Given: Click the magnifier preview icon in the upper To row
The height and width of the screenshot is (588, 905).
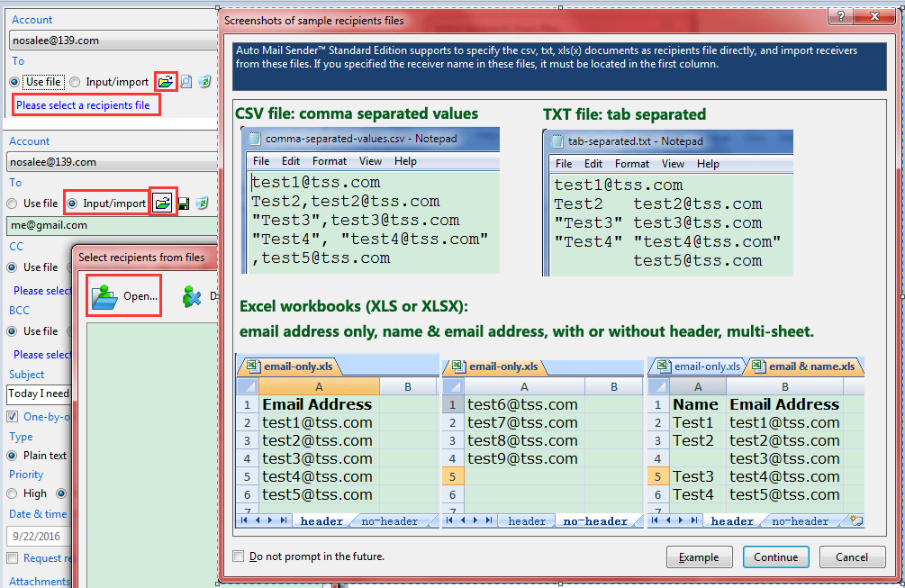Looking at the screenshot, I should (186, 82).
